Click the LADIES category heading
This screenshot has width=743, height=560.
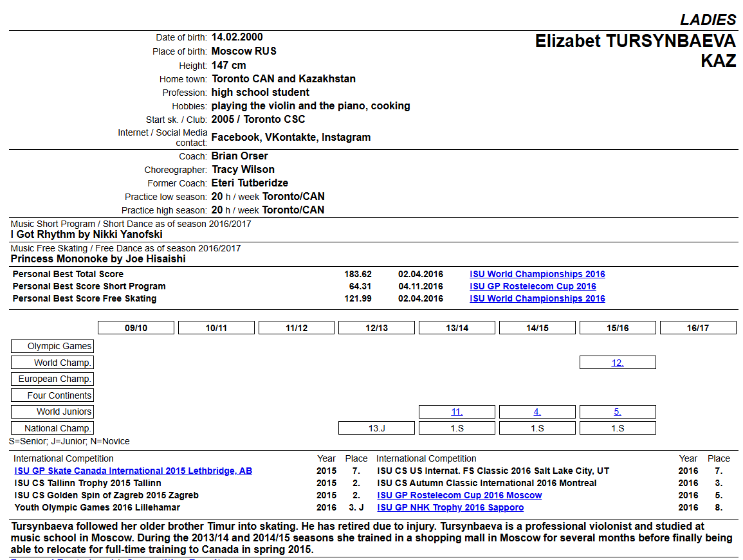(x=708, y=20)
